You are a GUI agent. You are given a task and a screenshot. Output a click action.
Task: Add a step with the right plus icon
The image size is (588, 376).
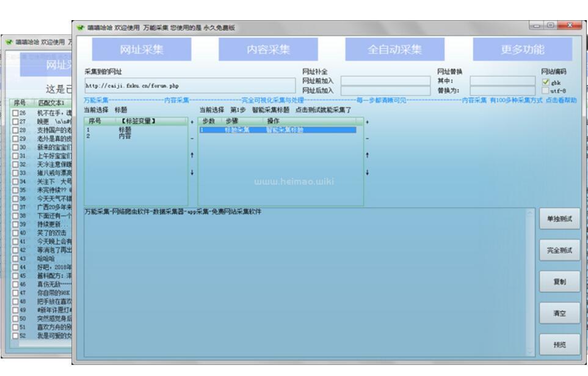pos(367,122)
